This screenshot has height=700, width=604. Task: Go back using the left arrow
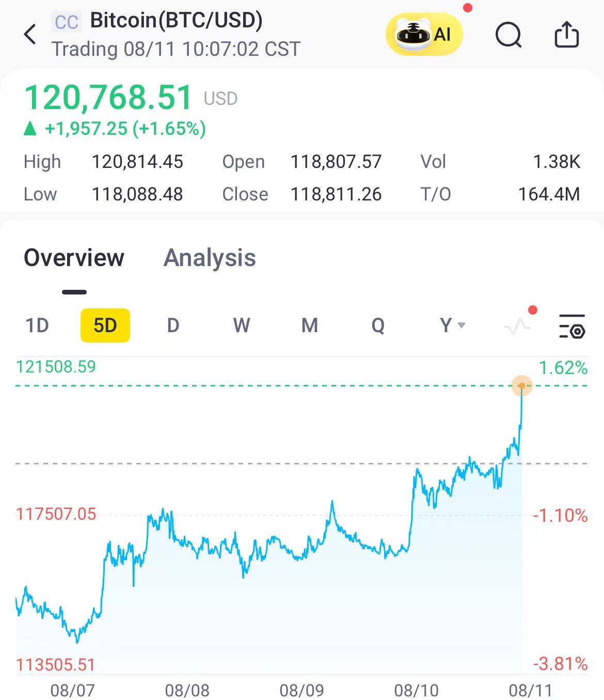(x=30, y=35)
